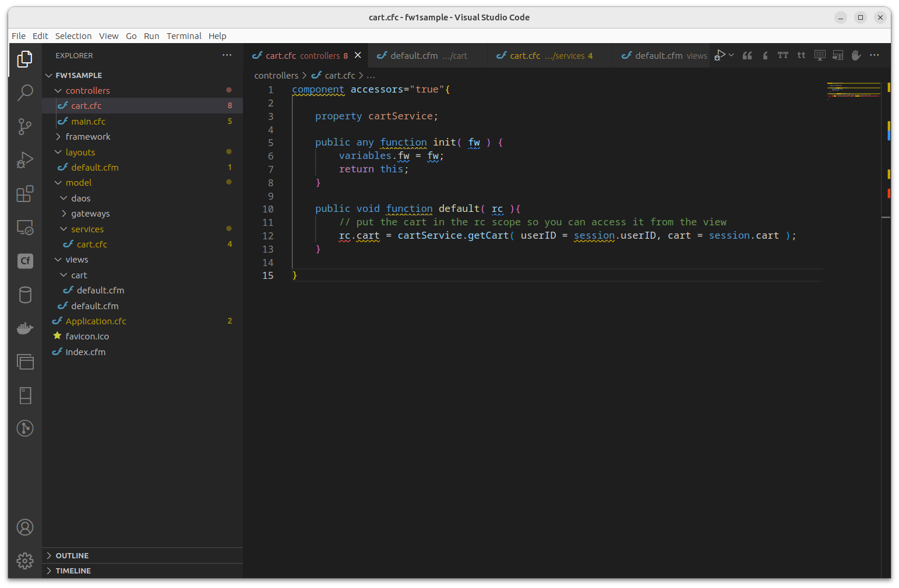
Task: Click the uppercase TT toolbar icon
Action: coord(783,55)
